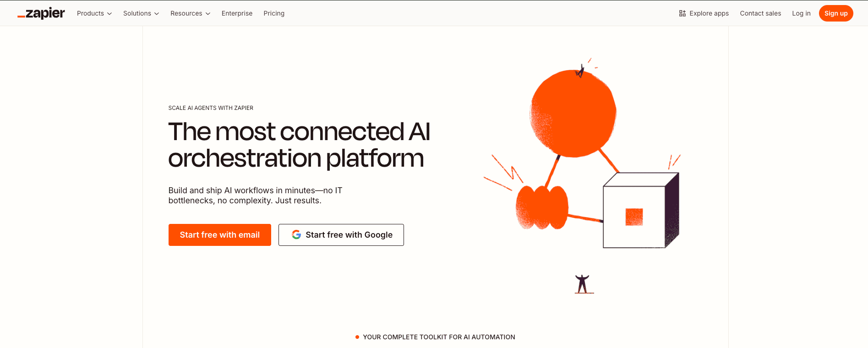Click Explore apps in the top navigation

709,13
